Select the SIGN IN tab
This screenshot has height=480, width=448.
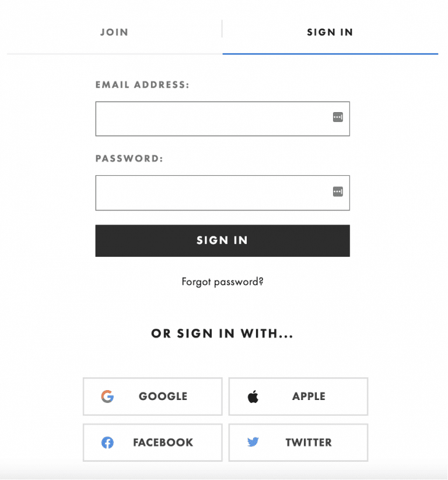click(330, 32)
